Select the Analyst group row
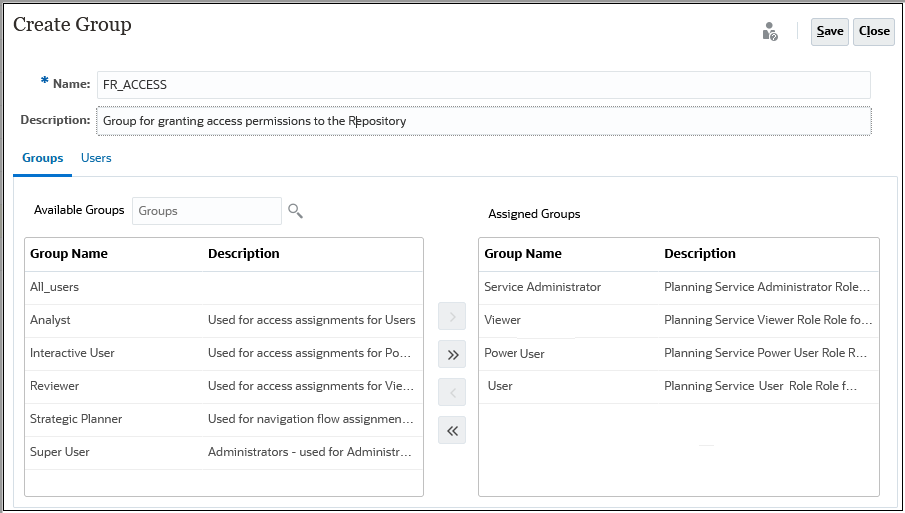Viewport: 905px width, 513px height. (x=51, y=320)
